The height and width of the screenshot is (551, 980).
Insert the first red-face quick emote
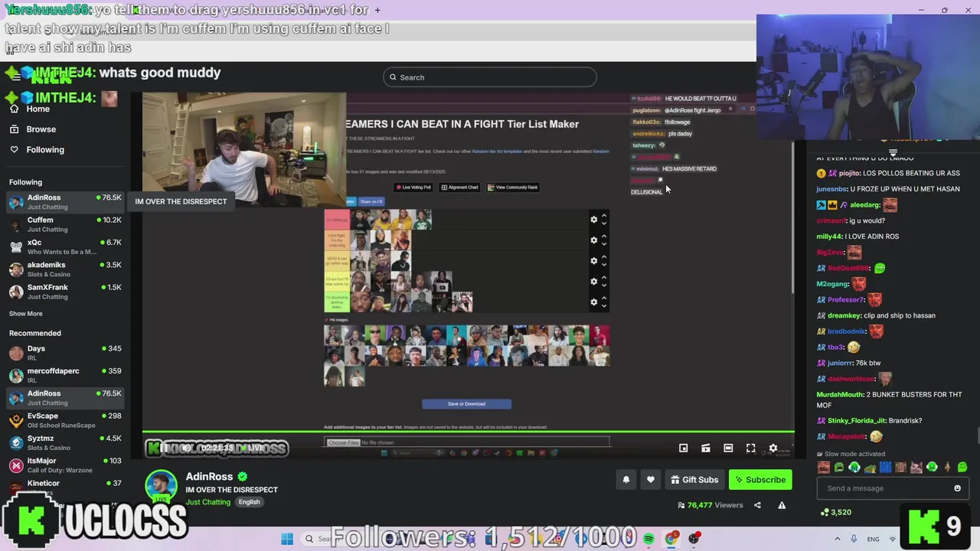tap(824, 467)
